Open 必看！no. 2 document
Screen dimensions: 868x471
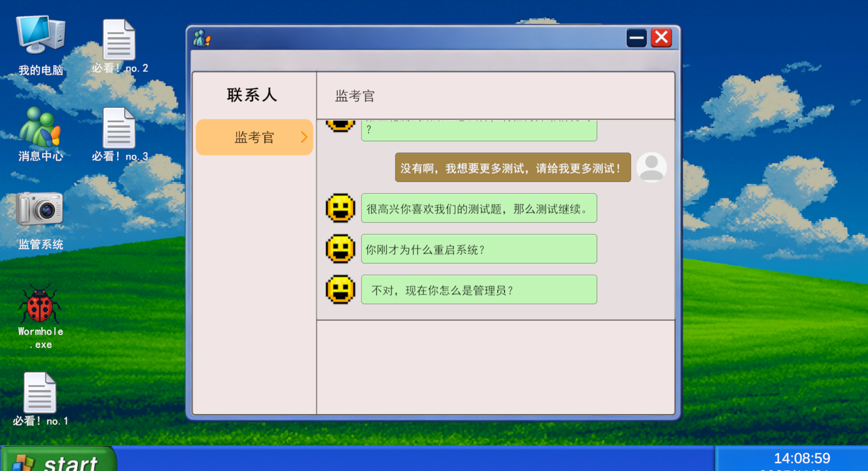119,40
